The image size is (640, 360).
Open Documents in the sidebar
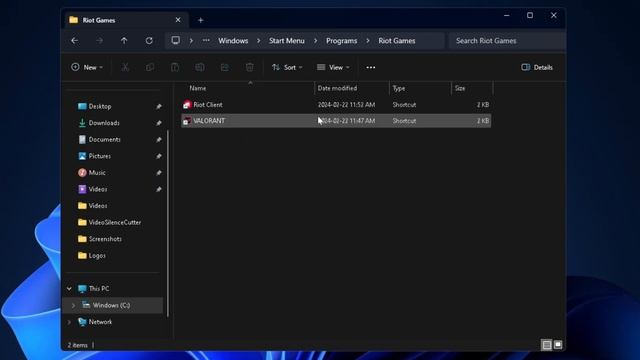104,140
